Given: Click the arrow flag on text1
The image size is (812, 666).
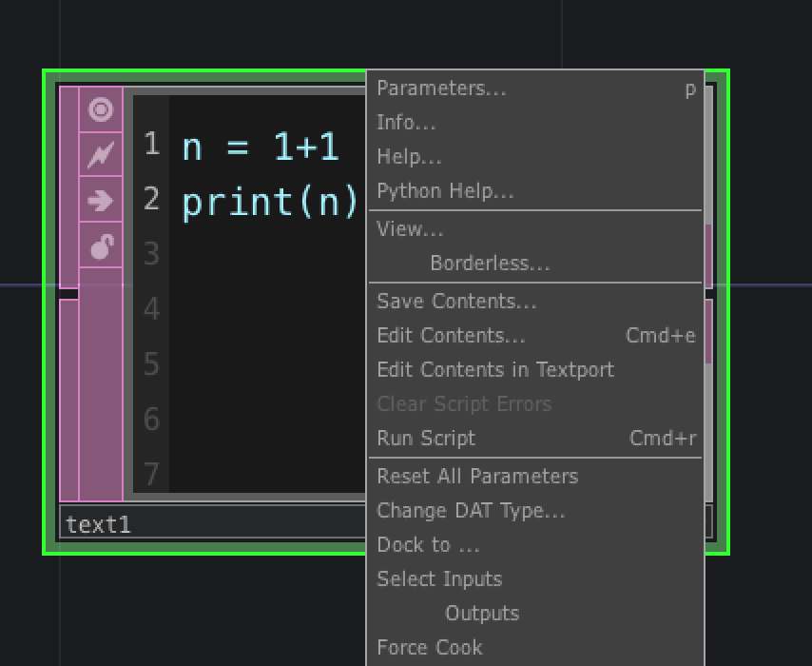Looking at the screenshot, I should pos(101,200).
